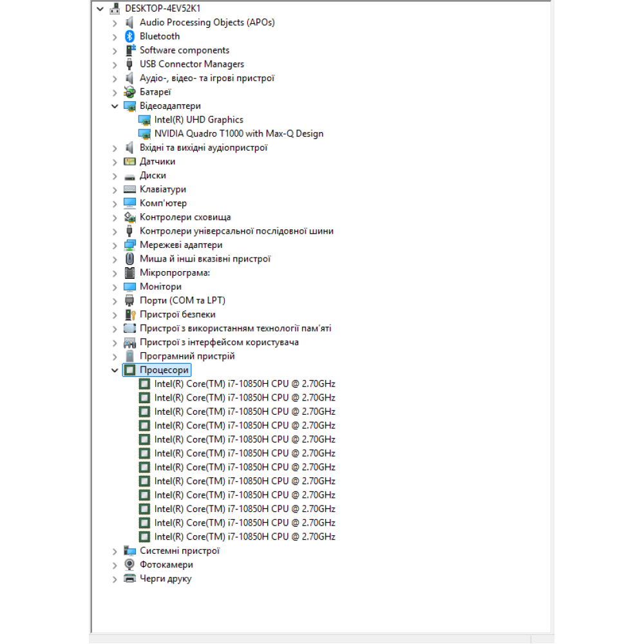Click the Клавіатури keyboard icon

pyautogui.click(x=130, y=189)
